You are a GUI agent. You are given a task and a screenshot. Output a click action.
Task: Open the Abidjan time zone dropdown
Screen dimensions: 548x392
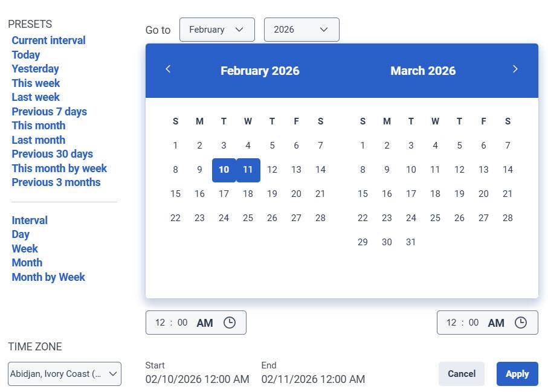pos(64,374)
